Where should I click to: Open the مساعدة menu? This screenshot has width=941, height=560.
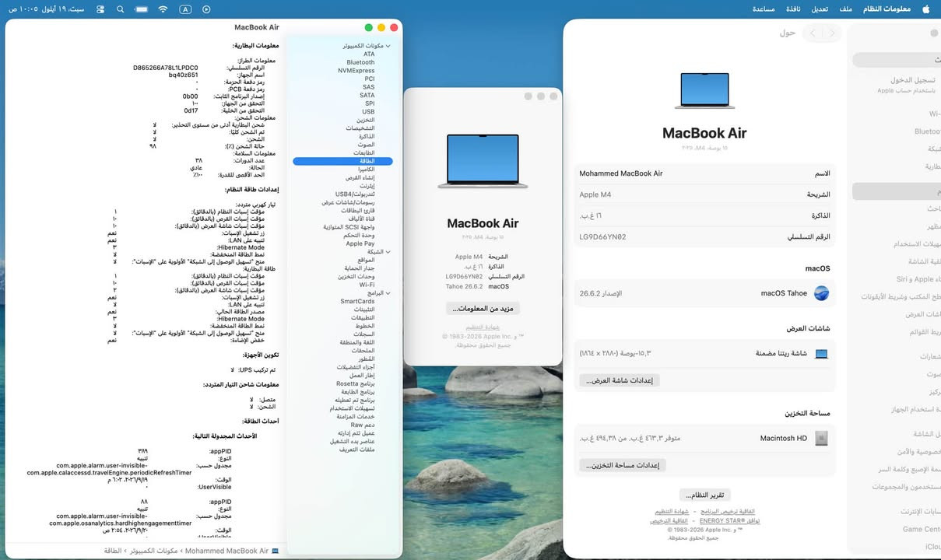coord(764,9)
